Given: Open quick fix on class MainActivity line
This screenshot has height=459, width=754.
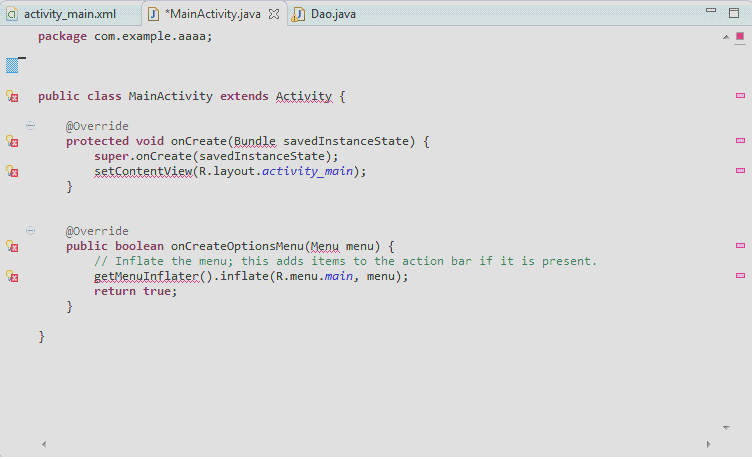Looking at the screenshot, I should click(x=12, y=96).
